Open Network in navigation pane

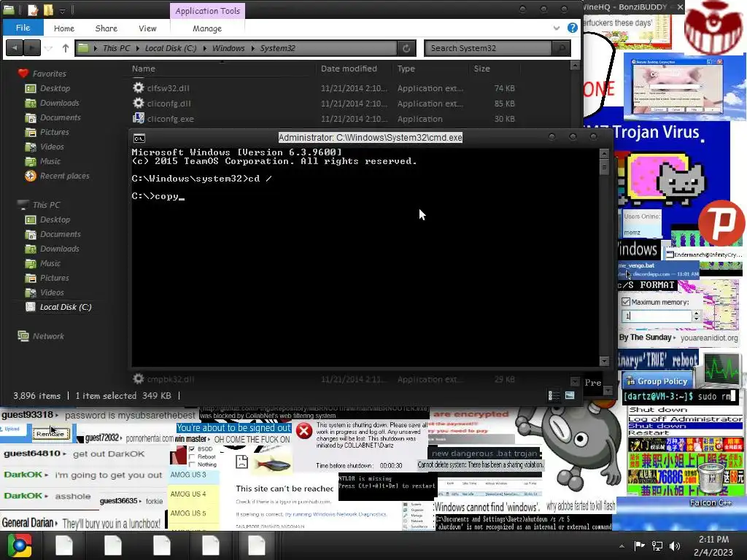point(48,336)
